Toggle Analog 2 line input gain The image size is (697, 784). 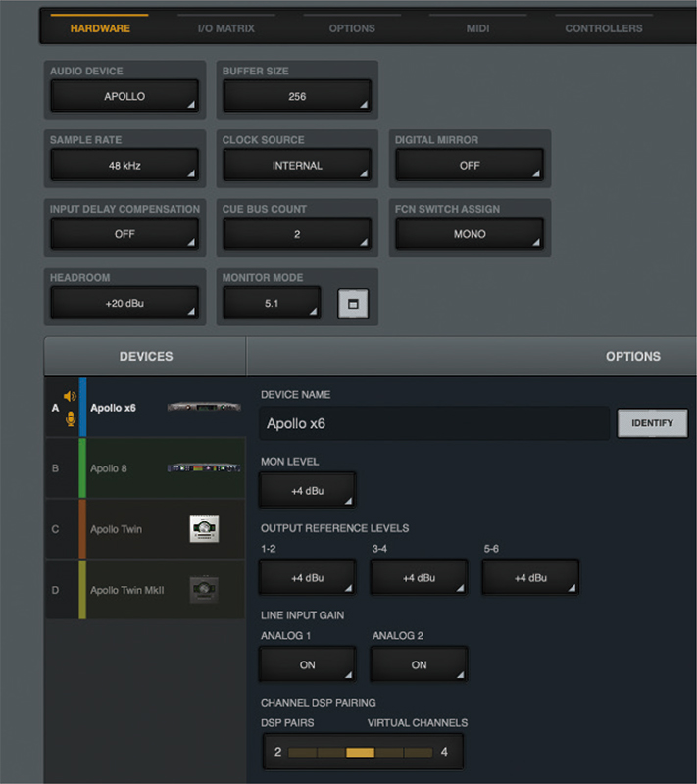[419, 664]
